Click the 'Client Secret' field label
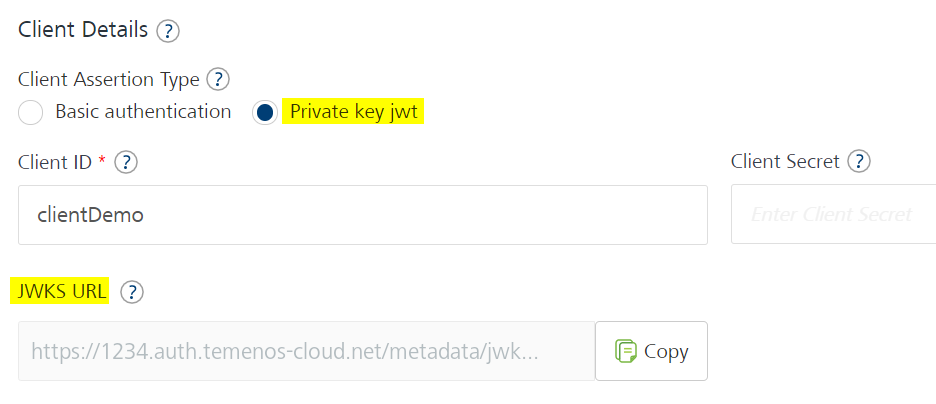 pyautogui.click(x=786, y=161)
